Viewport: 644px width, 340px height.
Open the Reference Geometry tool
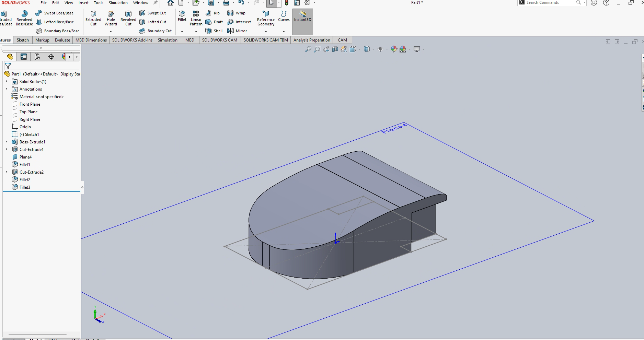tap(266, 18)
